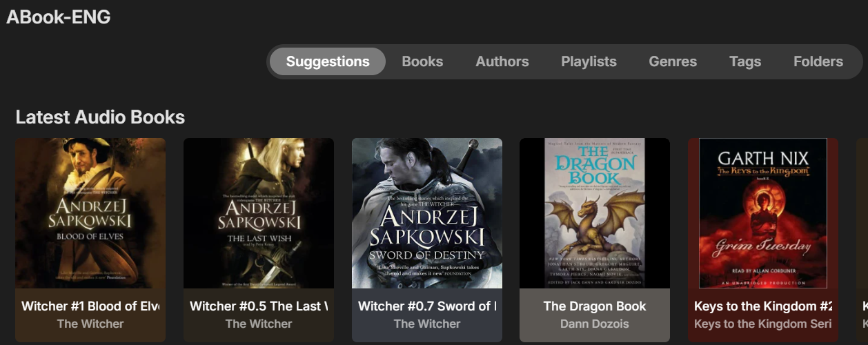The width and height of the screenshot is (868, 345).
Task: Switch to the Tags tab
Action: coord(745,61)
